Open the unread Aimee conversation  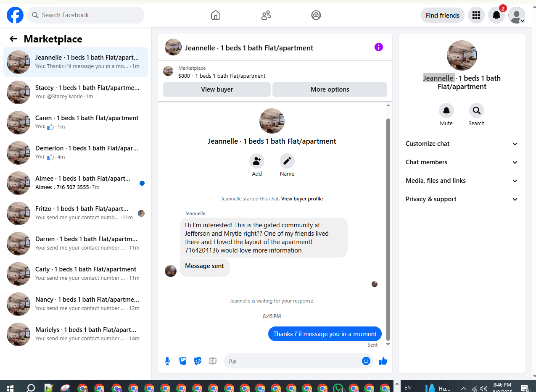[x=76, y=183]
